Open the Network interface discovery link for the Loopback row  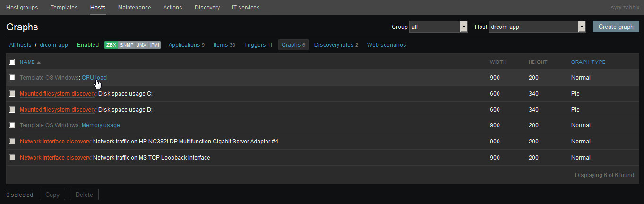[55, 158]
